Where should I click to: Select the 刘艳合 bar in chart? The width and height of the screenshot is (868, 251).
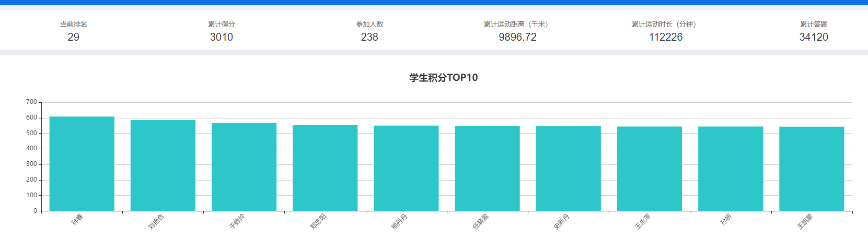pos(163,165)
